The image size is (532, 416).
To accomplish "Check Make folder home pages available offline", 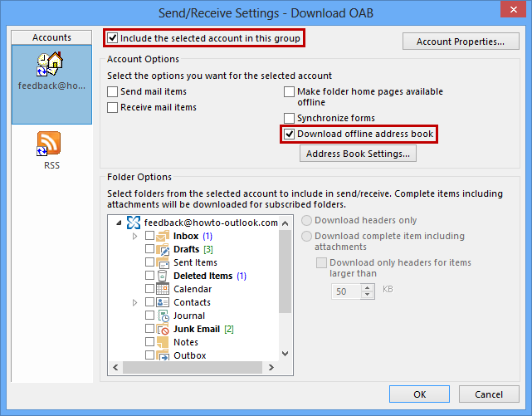I will (x=289, y=91).
